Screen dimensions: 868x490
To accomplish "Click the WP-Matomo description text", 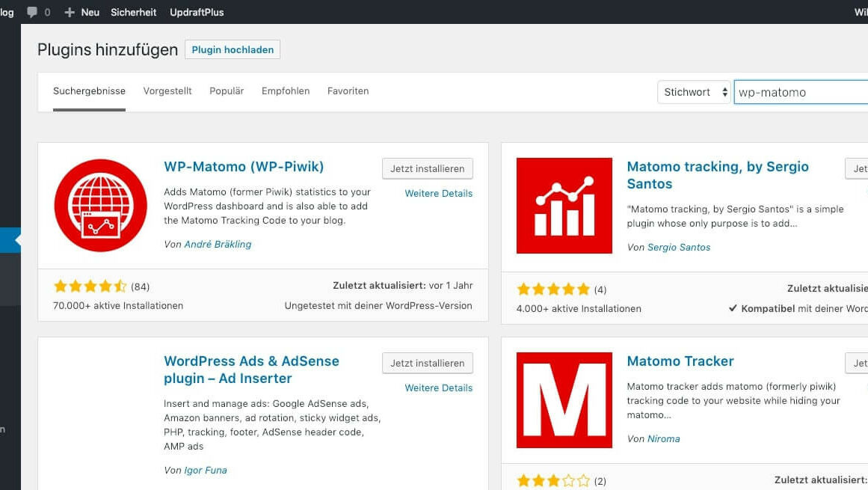I will pyautogui.click(x=268, y=206).
